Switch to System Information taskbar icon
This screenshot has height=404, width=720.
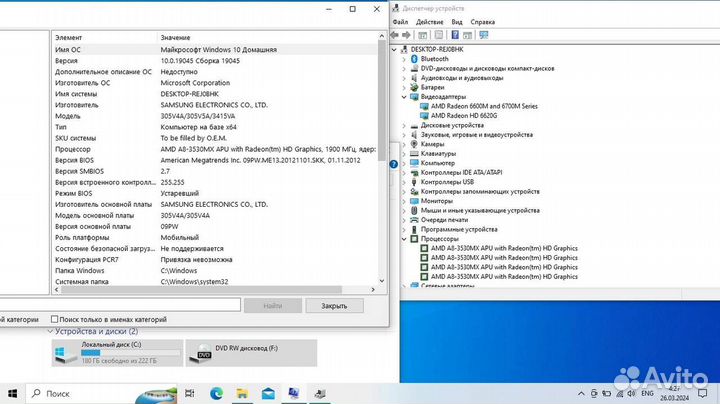294,393
